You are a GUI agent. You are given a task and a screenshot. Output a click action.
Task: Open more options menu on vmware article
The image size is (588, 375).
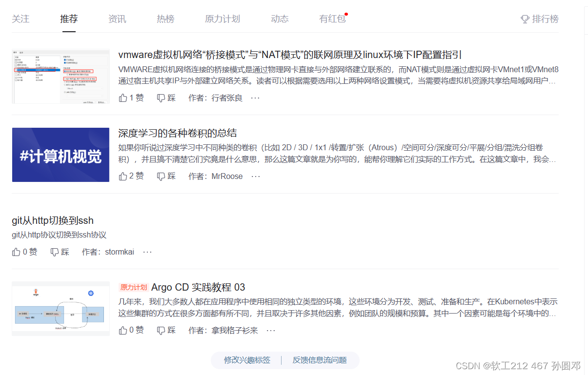pos(256,98)
